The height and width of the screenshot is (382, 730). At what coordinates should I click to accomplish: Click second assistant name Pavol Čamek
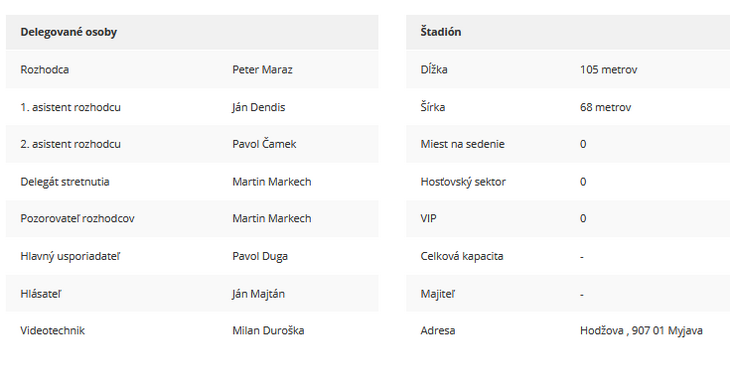click(x=264, y=144)
